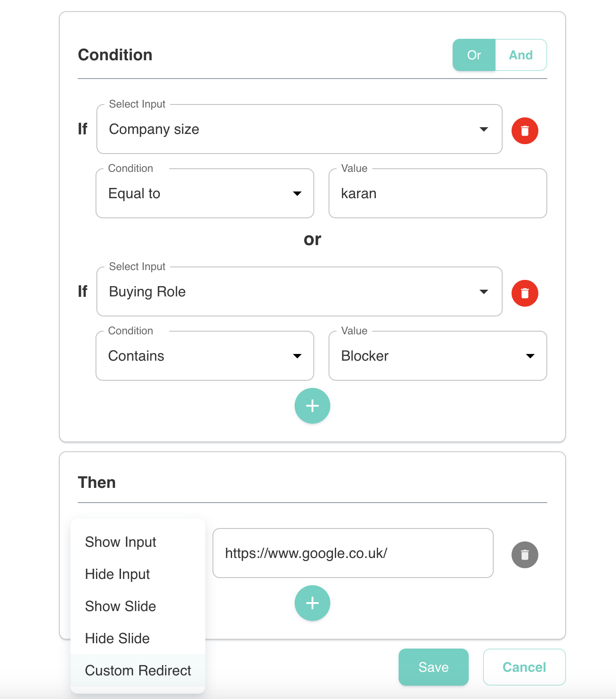Select Hide Input in the action menu

pyautogui.click(x=117, y=574)
